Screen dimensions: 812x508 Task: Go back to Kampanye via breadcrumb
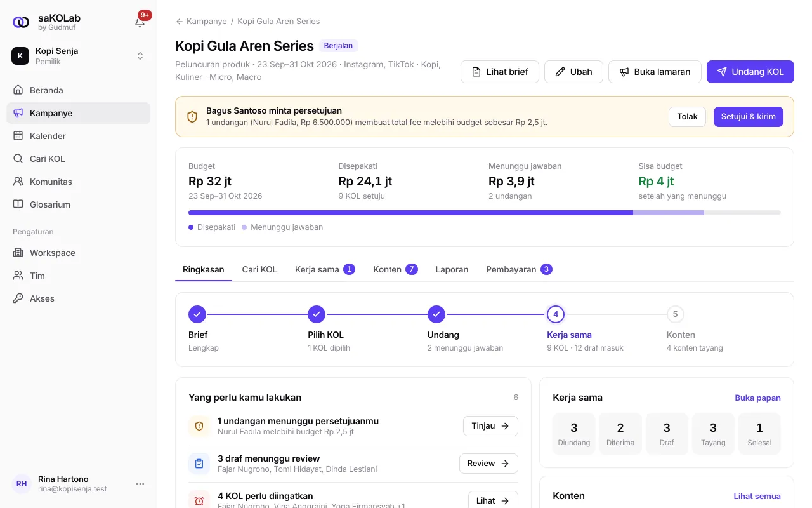[x=201, y=21]
